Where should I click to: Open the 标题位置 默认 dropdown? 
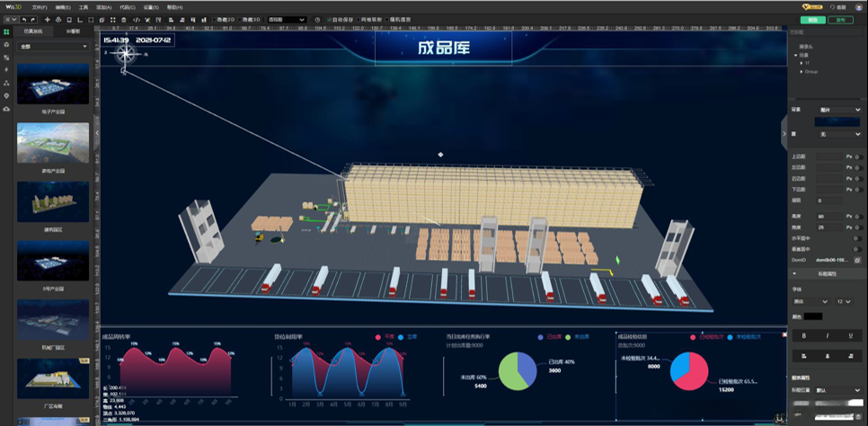coord(837,390)
